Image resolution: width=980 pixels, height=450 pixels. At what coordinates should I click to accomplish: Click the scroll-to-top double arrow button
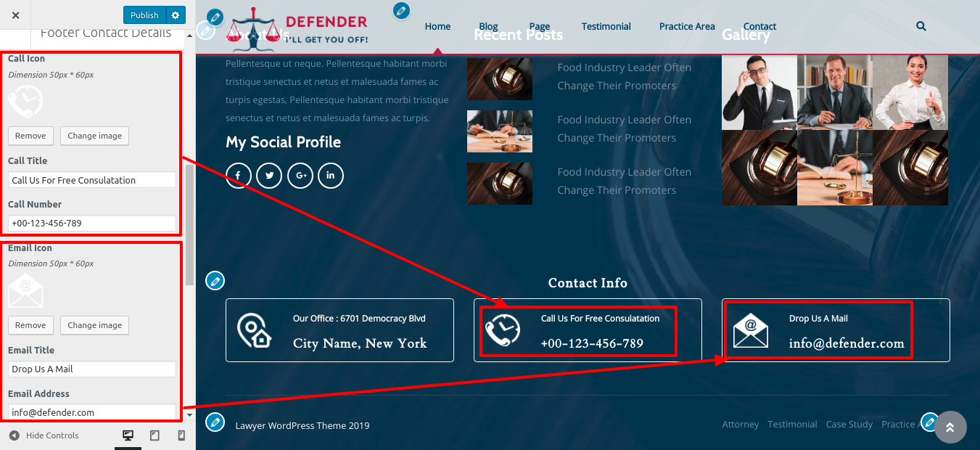pyautogui.click(x=950, y=427)
